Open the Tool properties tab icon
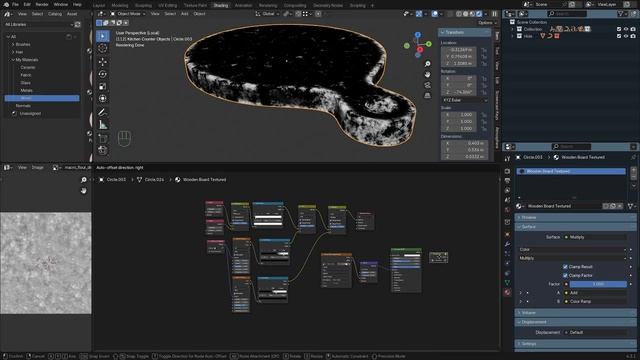 click(507, 159)
